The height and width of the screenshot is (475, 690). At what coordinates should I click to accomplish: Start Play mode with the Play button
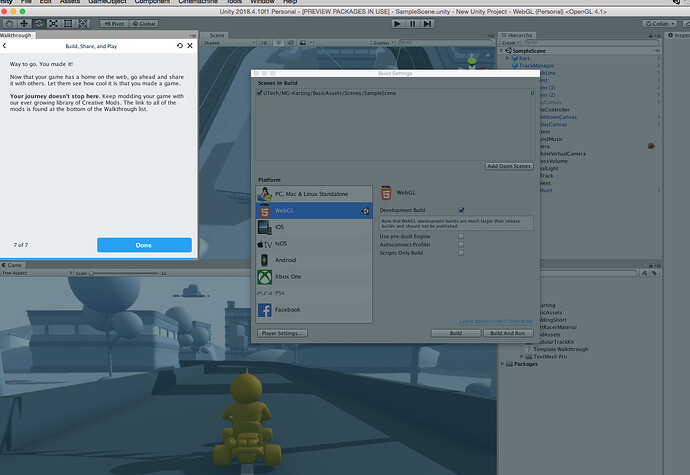tap(397, 24)
